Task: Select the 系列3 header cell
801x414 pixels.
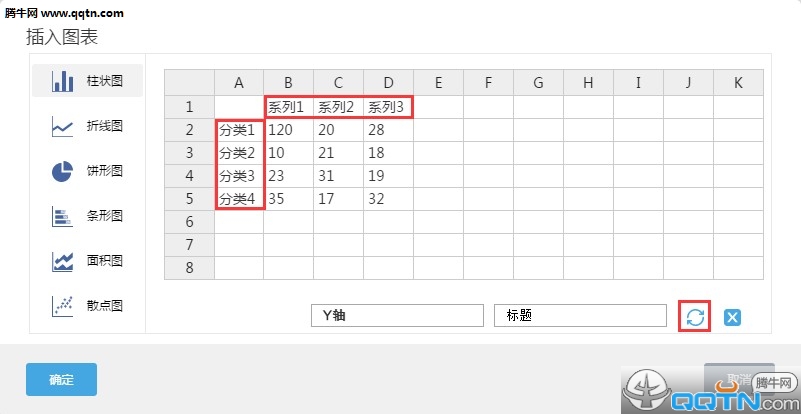Action: pos(388,107)
